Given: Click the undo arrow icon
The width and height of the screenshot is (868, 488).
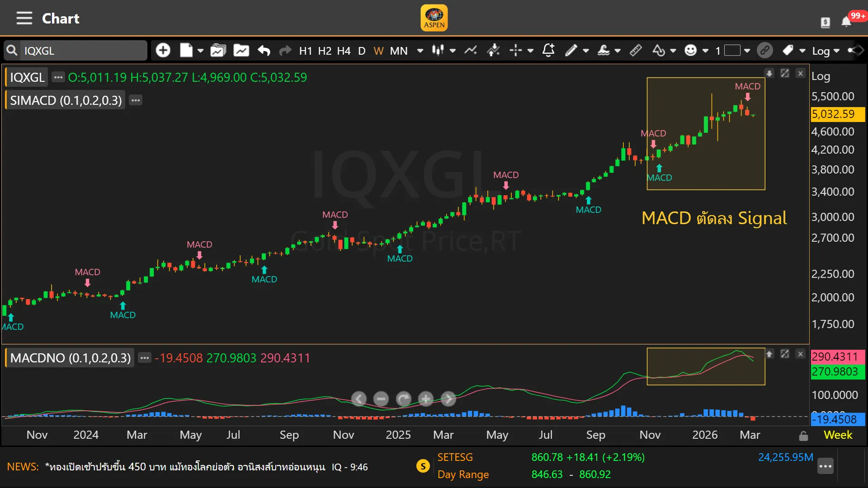Looking at the screenshot, I should pos(264,51).
